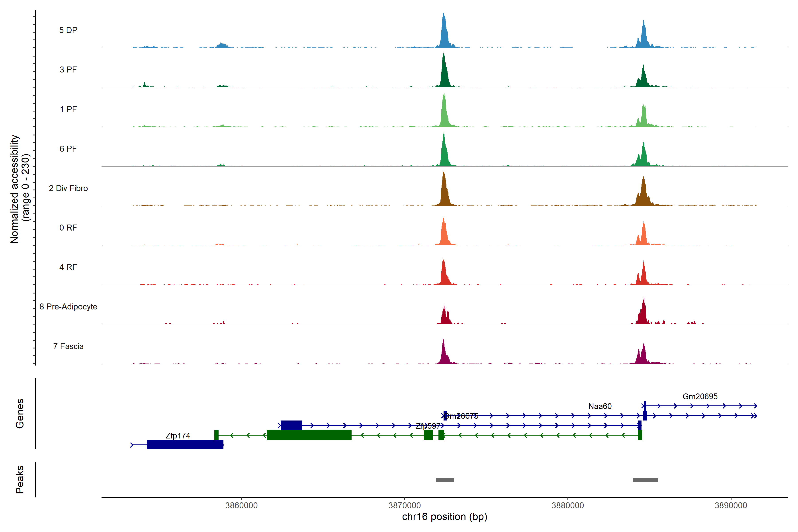The image size is (798, 532).
Task: Select the right gray peak bar
Action: tap(645, 480)
